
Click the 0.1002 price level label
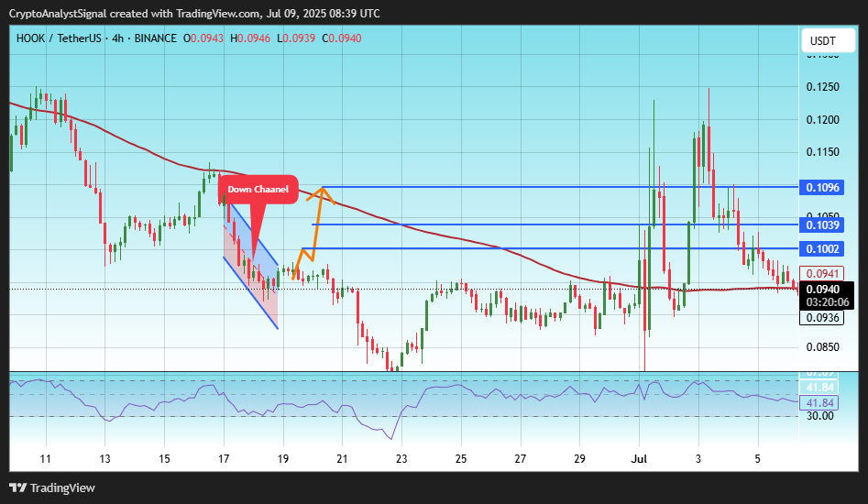[x=822, y=249]
